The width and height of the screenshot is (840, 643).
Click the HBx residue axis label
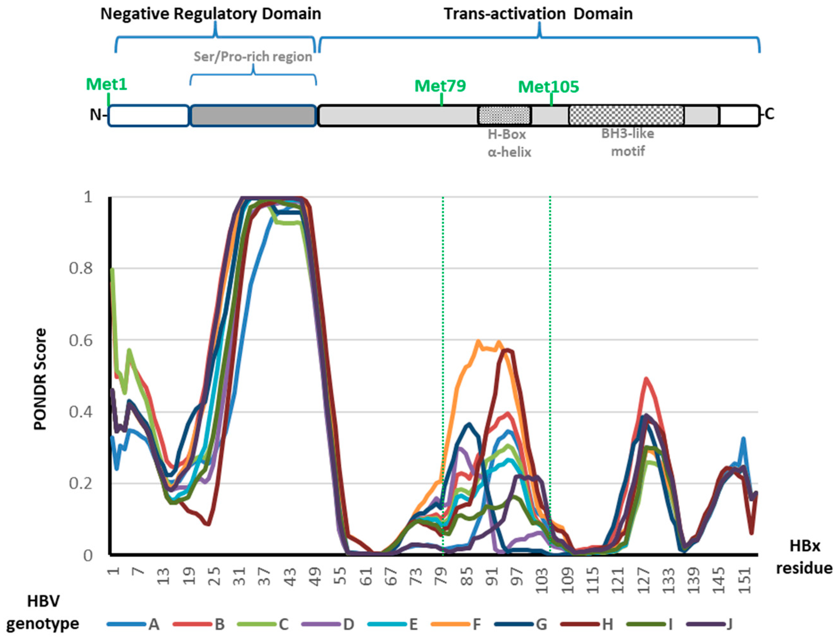click(804, 557)
